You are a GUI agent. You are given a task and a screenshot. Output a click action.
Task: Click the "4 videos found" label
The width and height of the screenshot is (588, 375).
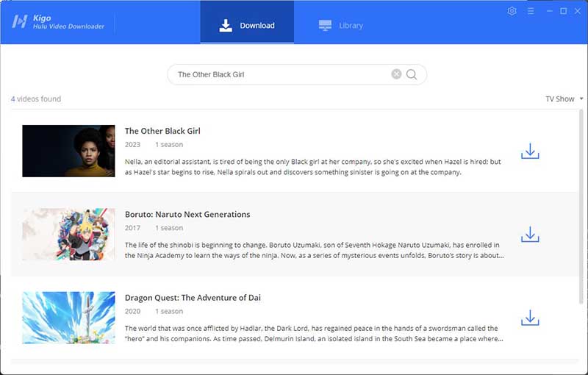point(35,99)
